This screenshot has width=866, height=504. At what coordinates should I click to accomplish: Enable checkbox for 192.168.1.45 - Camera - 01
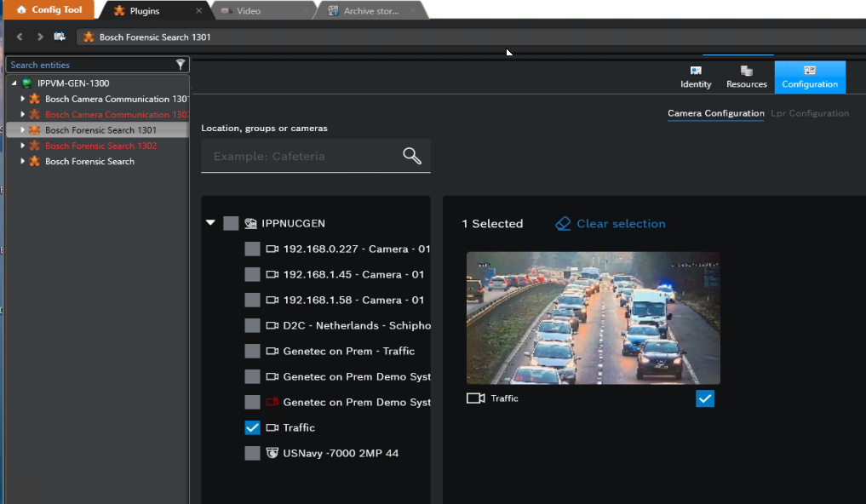tap(252, 274)
